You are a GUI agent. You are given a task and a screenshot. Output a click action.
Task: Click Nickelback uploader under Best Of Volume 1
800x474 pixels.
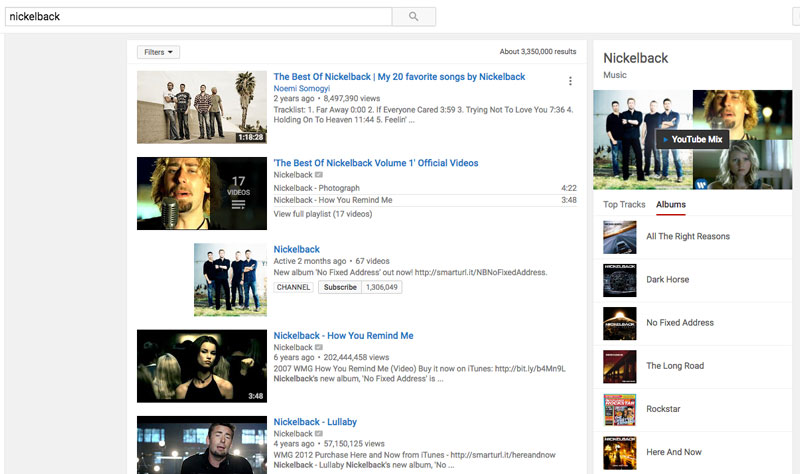click(x=293, y=174)
